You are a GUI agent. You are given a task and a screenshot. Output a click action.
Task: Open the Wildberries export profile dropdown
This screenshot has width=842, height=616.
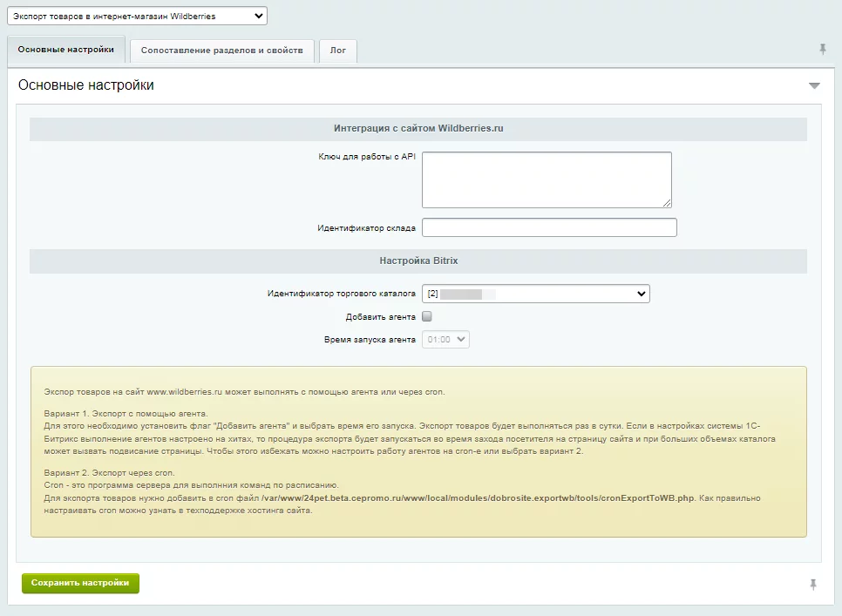pos(137,16)
